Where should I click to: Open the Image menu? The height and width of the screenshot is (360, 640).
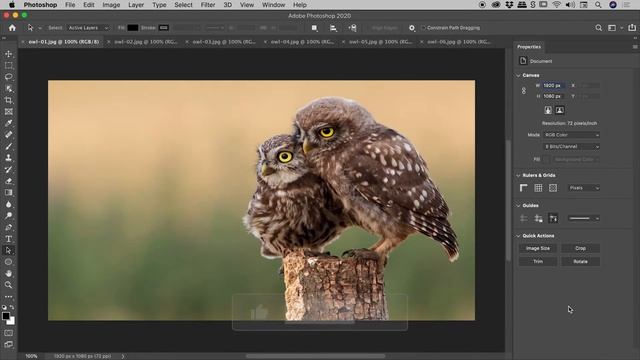click(111, 5)
